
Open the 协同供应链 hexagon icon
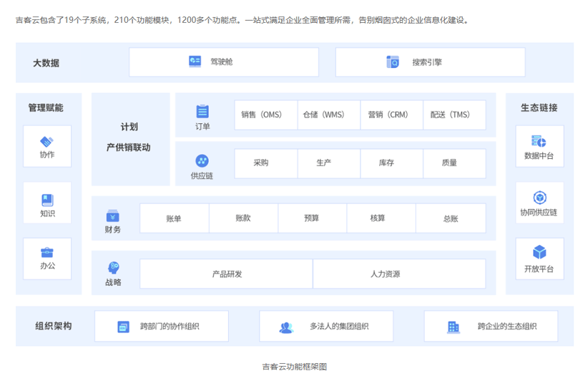click(539, 198)
